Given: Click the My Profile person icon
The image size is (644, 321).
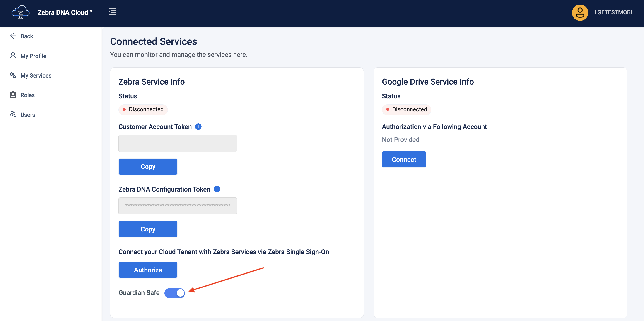Looking at the screenshot, I should (13, 56).
